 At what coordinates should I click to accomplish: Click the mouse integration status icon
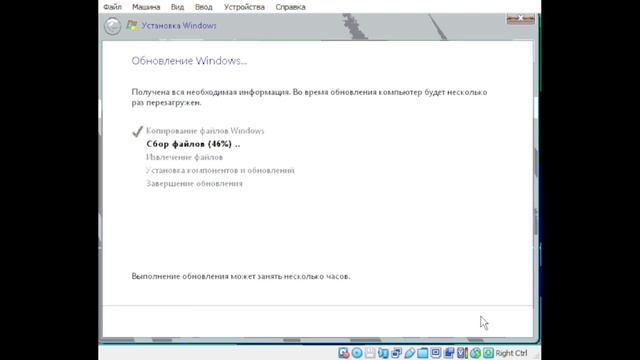[476, 353]
